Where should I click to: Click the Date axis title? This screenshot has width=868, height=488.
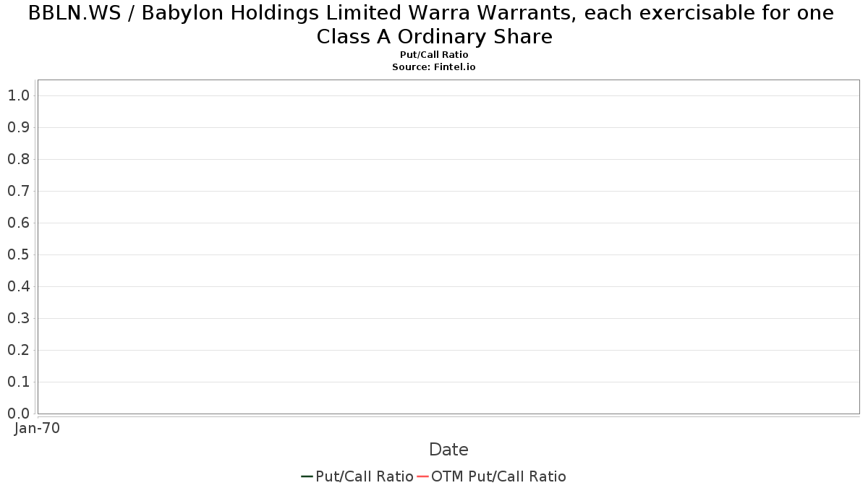[448, 450]
